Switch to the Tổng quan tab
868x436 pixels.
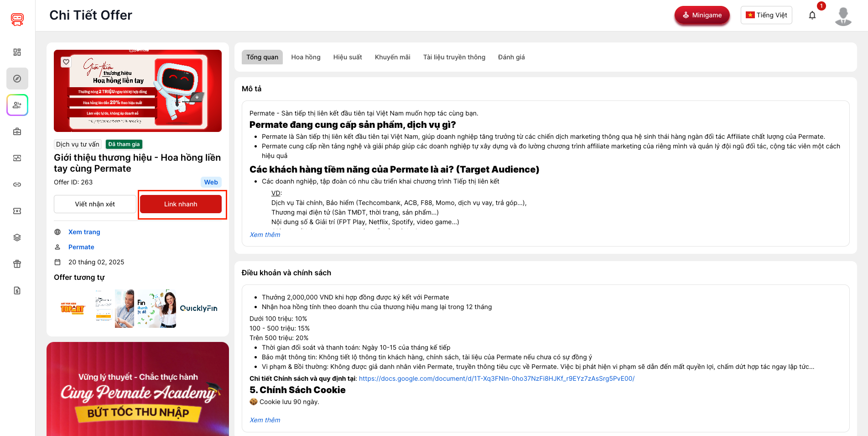coord(262,57)
